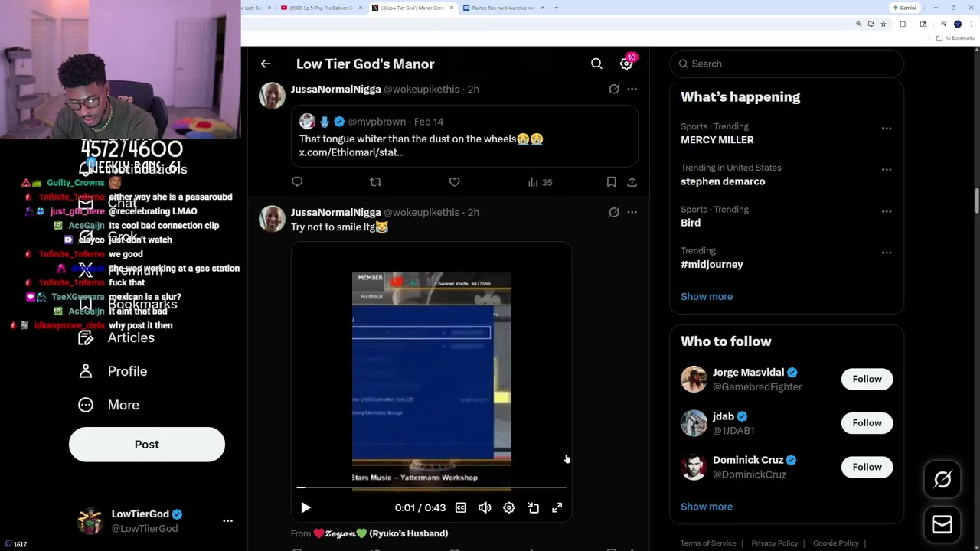The image size is (980, 551).
Task: Open more options for stephen demarco trend
Action: point(887,170)
